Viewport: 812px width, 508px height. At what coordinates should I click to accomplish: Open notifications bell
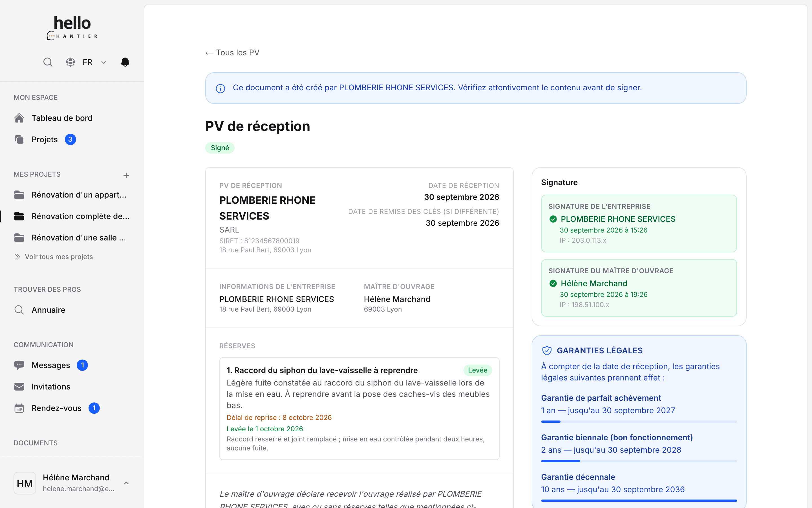point(125,62)
